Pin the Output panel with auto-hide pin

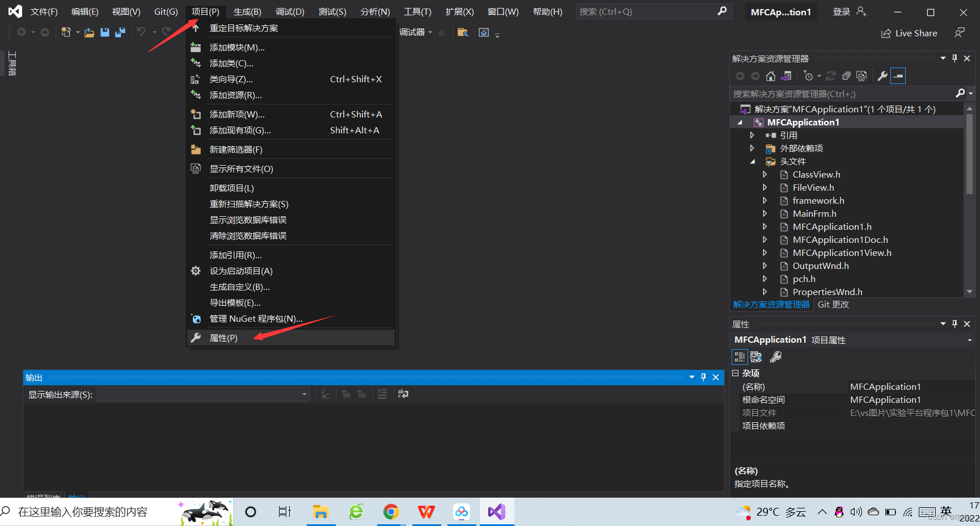coord(703,377)
